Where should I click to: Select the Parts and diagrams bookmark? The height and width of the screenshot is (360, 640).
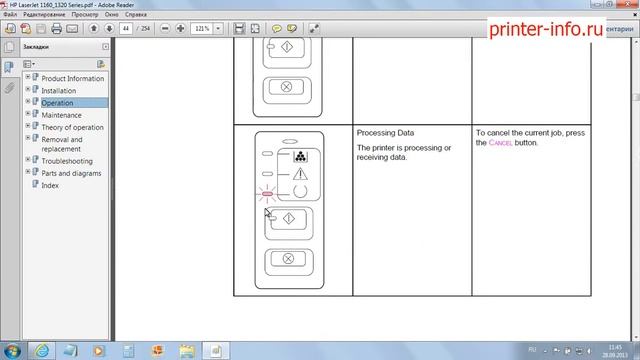coord(71,173)
